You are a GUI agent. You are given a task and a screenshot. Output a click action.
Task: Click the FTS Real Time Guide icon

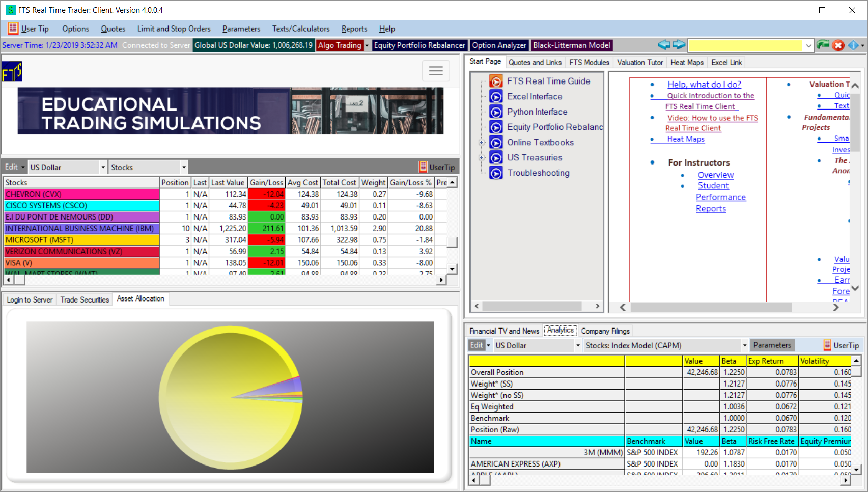(496, 81)
